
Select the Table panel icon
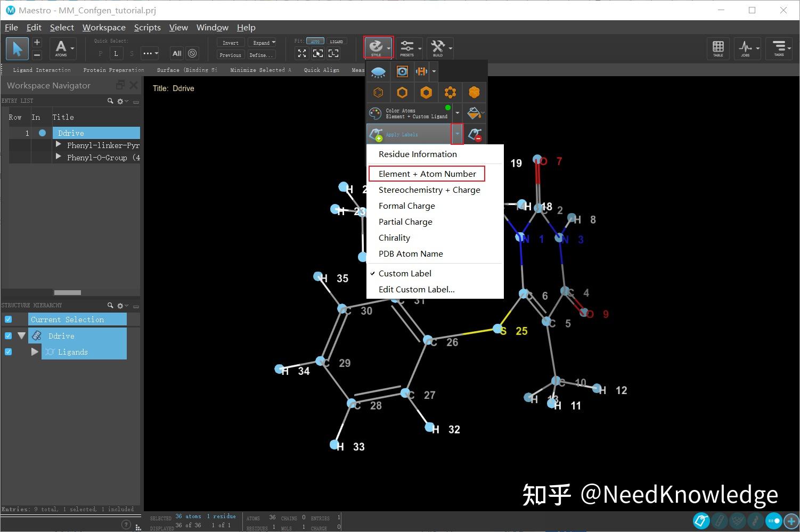(718, 48)
